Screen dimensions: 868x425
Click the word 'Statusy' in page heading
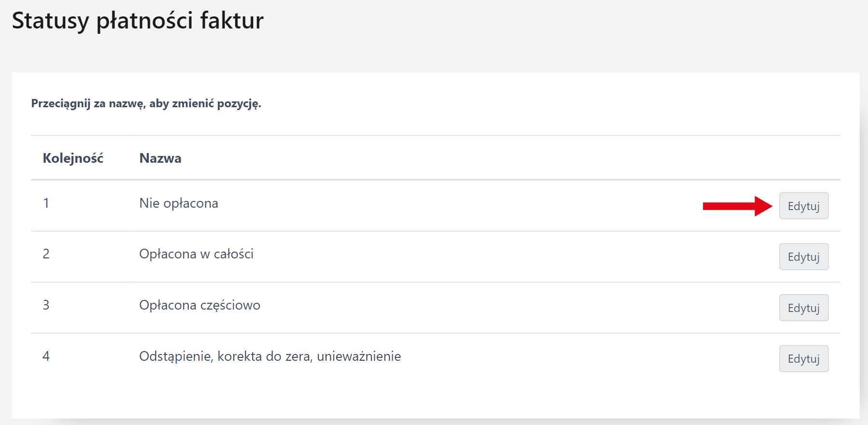tap(50, 21)
